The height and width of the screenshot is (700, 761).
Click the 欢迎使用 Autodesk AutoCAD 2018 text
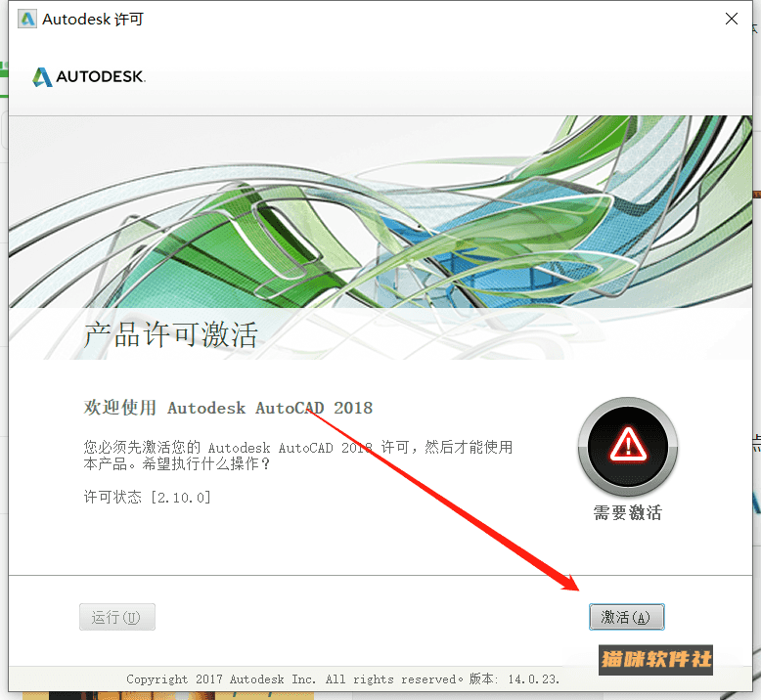(228, 408)
